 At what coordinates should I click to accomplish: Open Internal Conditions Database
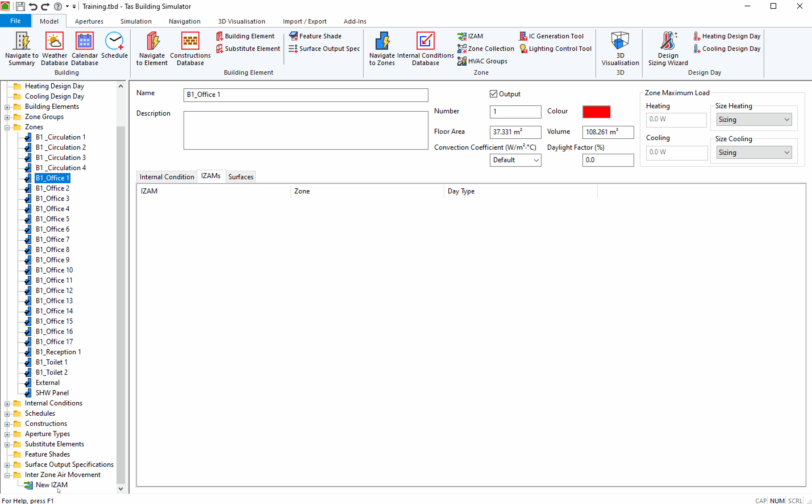pos(425,49)
